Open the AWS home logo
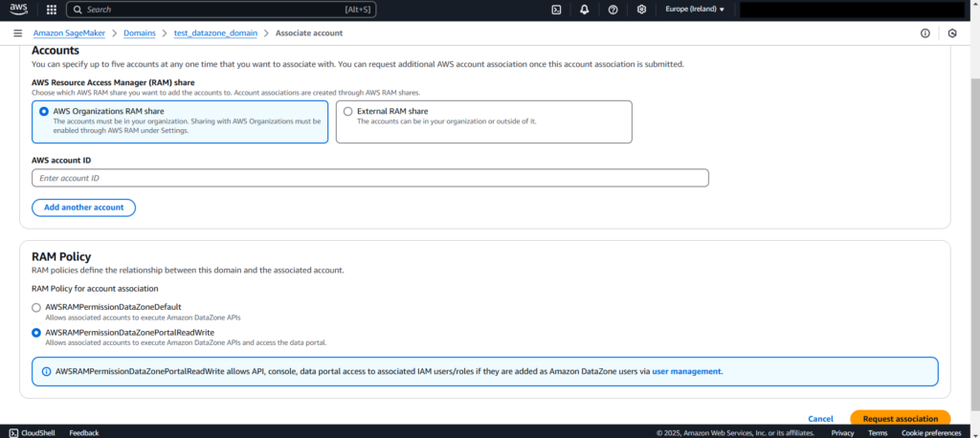 (19, 10)
